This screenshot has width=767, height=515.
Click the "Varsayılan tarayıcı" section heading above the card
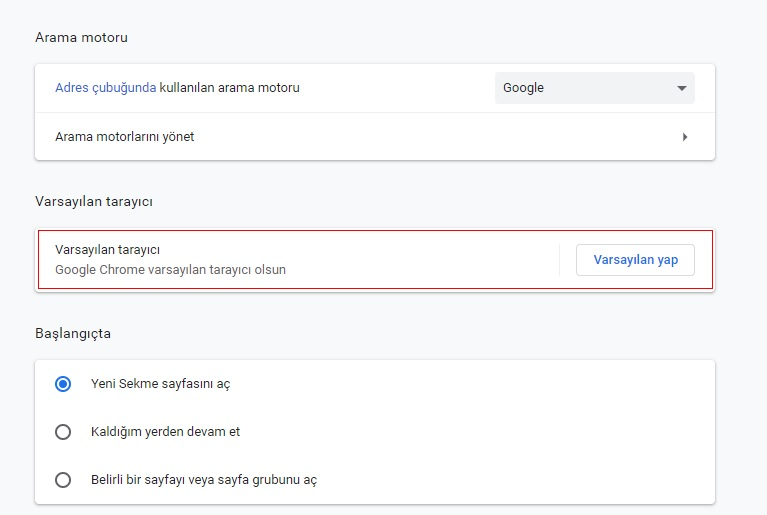click(x=93, y=201)
